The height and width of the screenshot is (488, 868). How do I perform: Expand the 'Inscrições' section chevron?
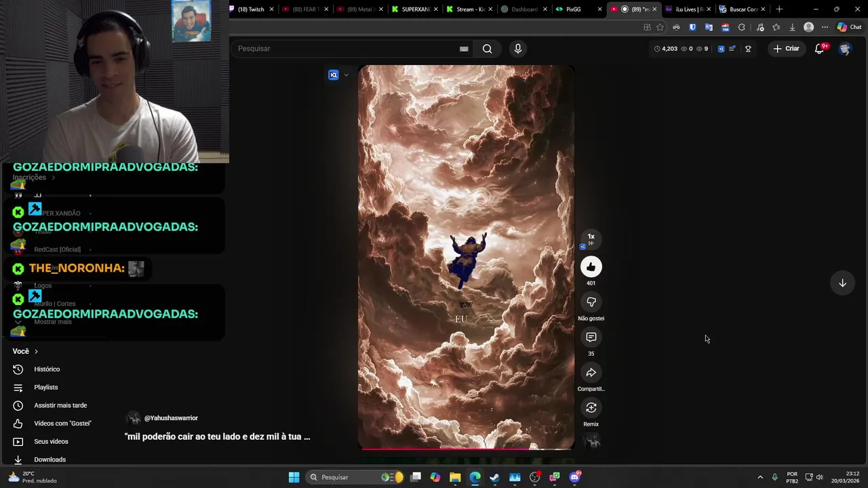point(53,178)
